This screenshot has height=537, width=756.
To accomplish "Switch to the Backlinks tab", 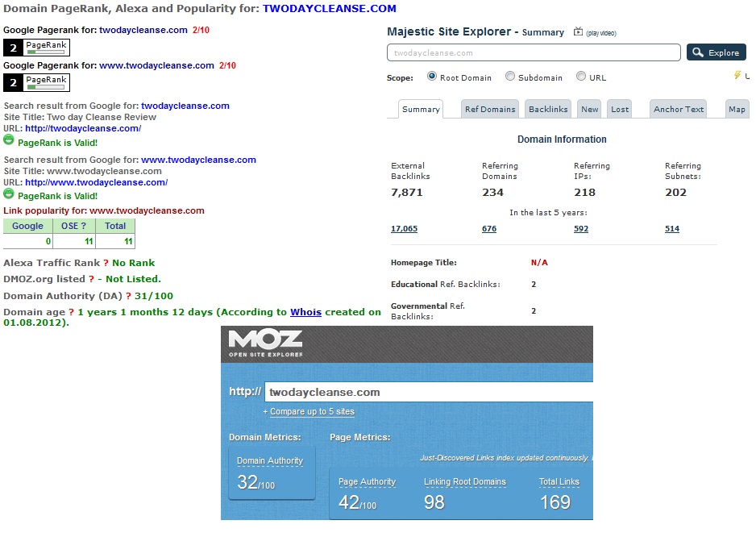I will point(548,109).
